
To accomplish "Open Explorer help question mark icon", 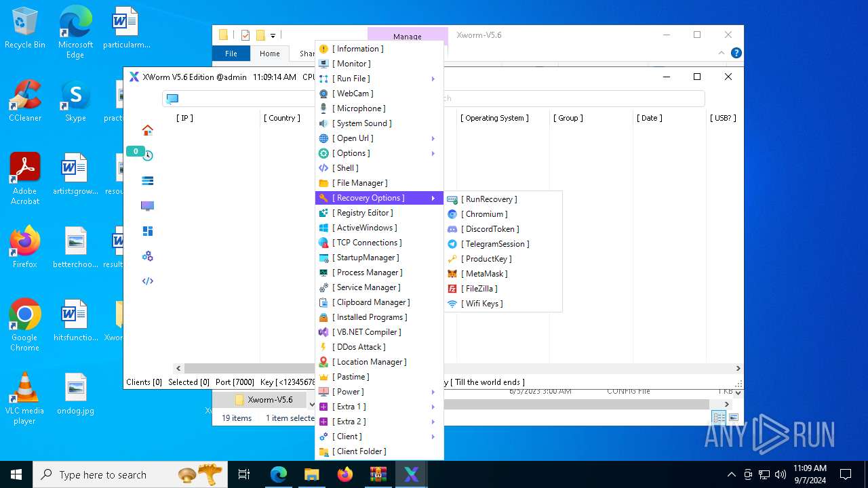I will tap(736, 53).
